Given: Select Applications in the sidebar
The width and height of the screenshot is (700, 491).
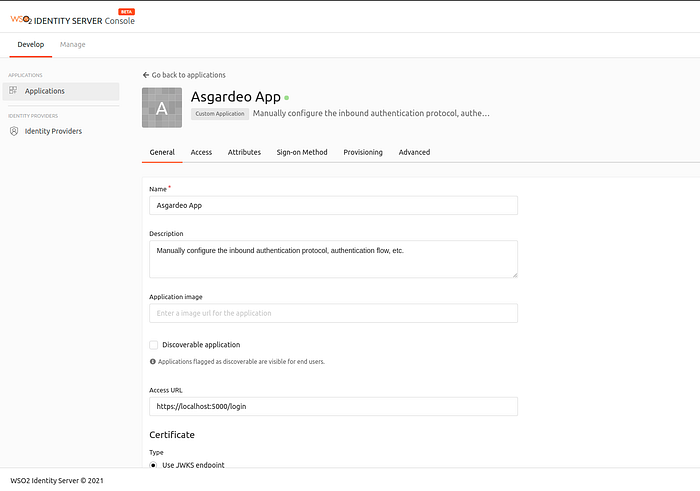Looking at the screenshot, I should [x=61, y=91].
